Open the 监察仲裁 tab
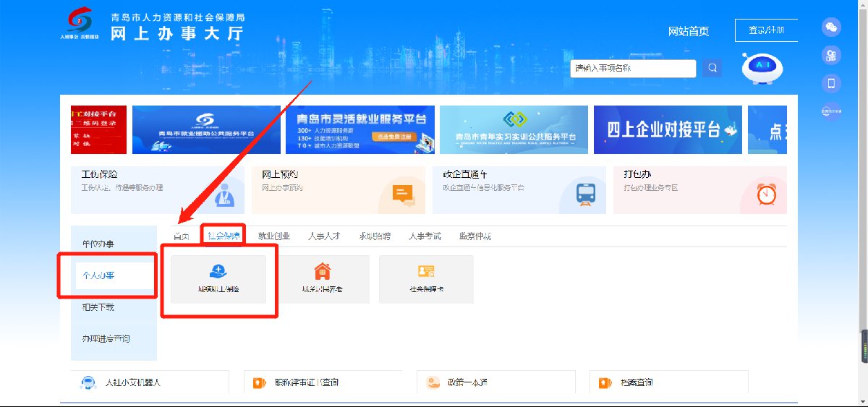 click(475, 236)
